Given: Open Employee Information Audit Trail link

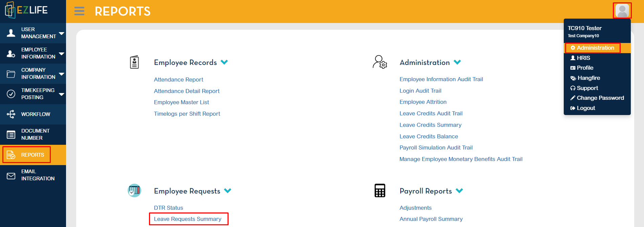Looking at the screenshot, I should [x=441, y=79].
